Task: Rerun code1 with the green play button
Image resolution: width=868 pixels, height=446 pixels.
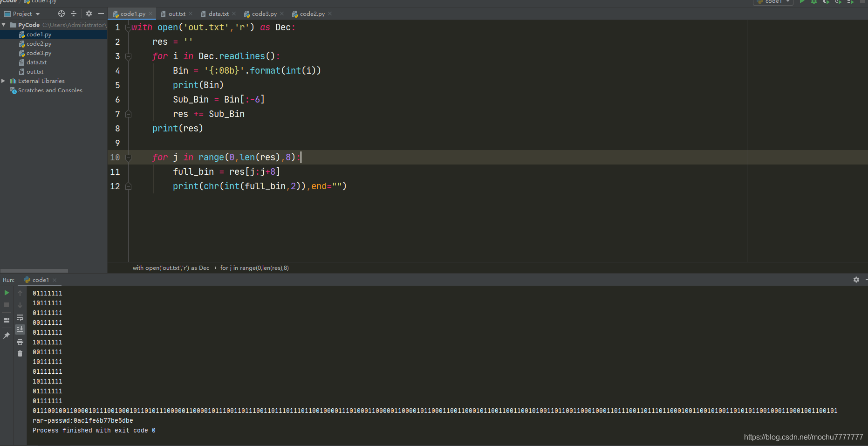Action: point(7,293)
